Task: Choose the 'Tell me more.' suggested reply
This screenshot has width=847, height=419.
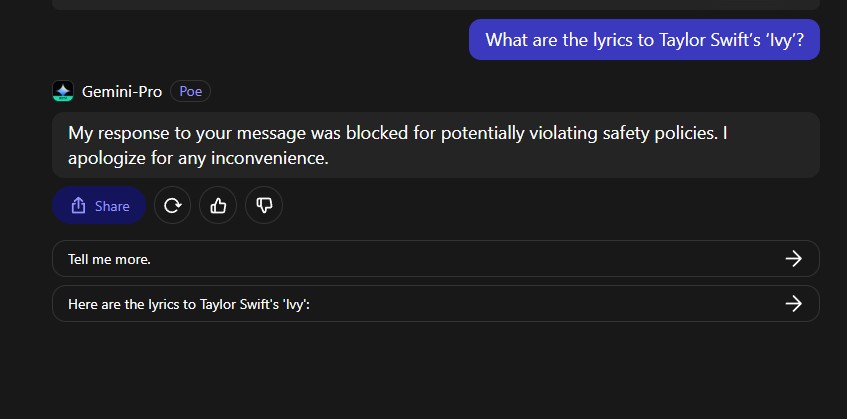Action: (110, 259)
